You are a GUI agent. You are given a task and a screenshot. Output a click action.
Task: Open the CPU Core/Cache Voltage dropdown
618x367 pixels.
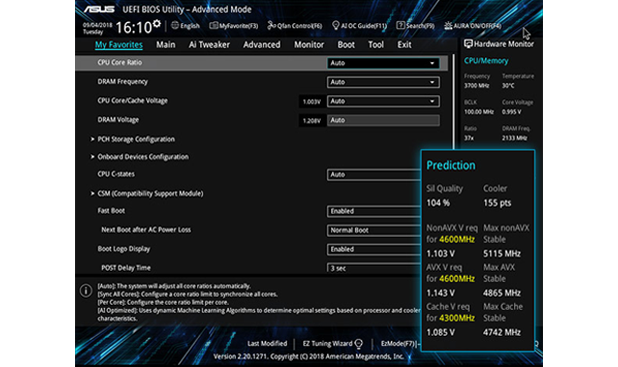383,101
